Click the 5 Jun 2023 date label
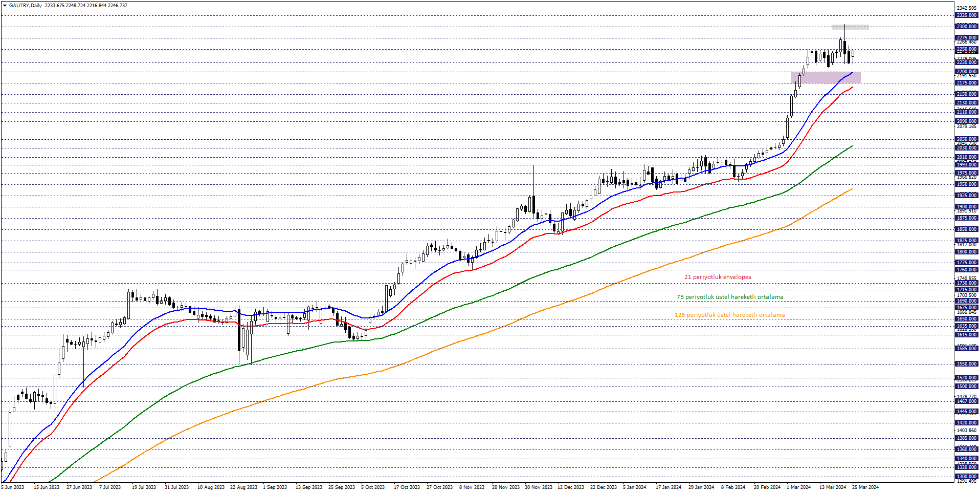The width and height of the screenshot is (980, 493). [12, 487]
